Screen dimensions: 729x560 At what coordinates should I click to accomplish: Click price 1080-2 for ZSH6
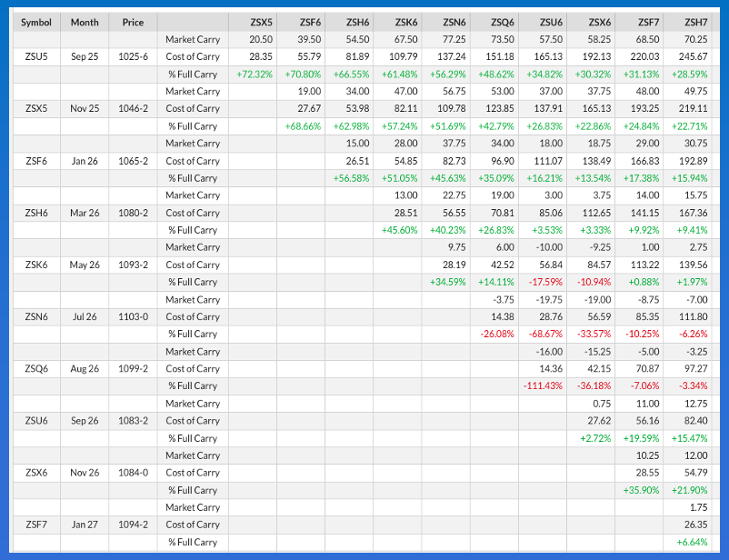pyautogui.click(x=133, y=213)
